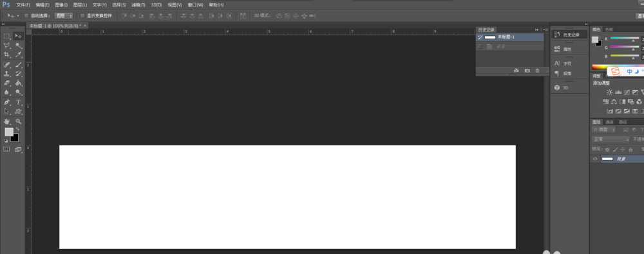Open the auto-select target dropdown

click(64, 15)
